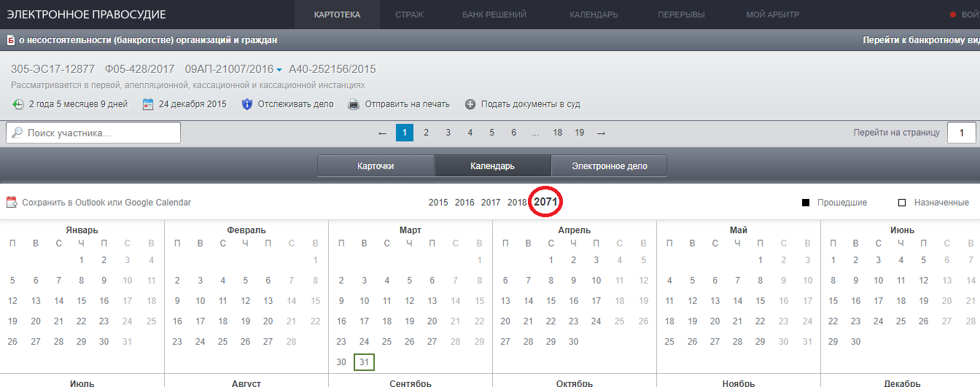The image size is (980, 387).
Task: Toggle the Назначенные legend filter
Action: point(902,203)
